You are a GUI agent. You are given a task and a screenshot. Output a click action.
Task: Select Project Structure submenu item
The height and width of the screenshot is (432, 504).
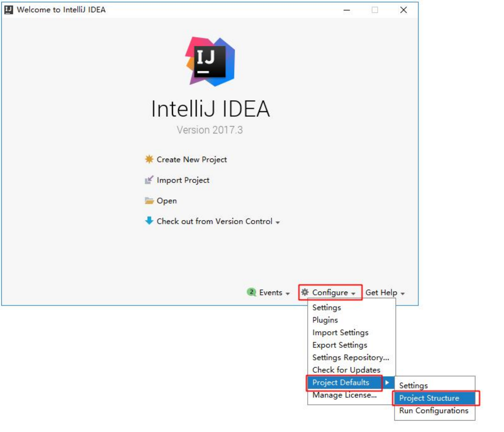click(434, 398)
